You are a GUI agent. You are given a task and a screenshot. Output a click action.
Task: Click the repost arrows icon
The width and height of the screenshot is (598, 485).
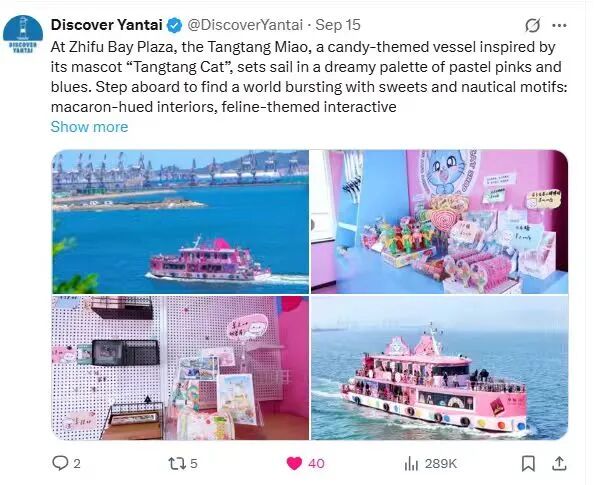click(177, 463)
